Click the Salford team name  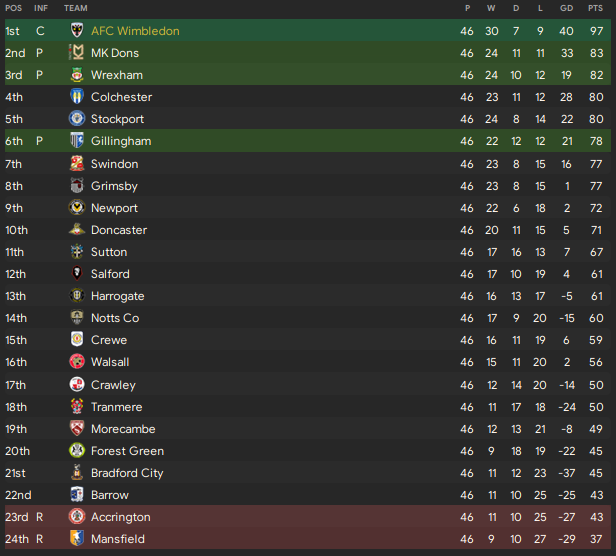(110, 274)
